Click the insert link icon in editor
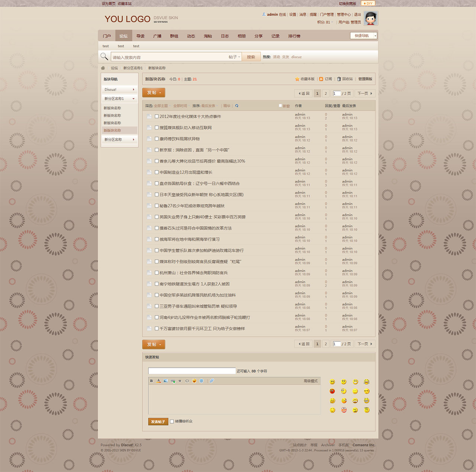This screenshot has height=472, width=476. tap(173, 381)
